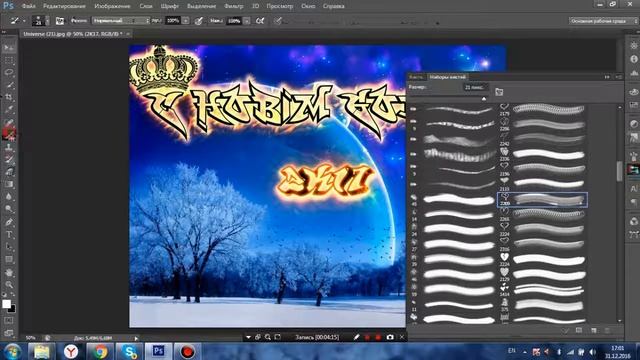Open the opacity slider arrow
The height and width of the screenshot is (360, 640).
point(185,21)
